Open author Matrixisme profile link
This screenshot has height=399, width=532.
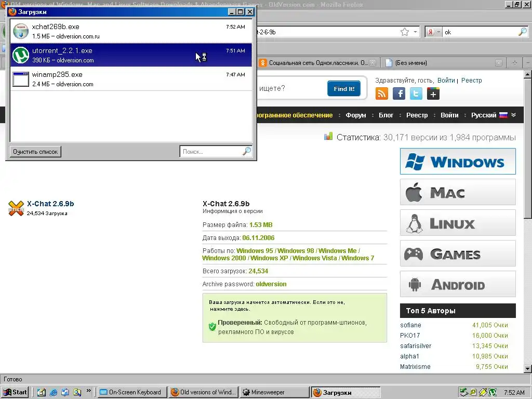point(415,366)
